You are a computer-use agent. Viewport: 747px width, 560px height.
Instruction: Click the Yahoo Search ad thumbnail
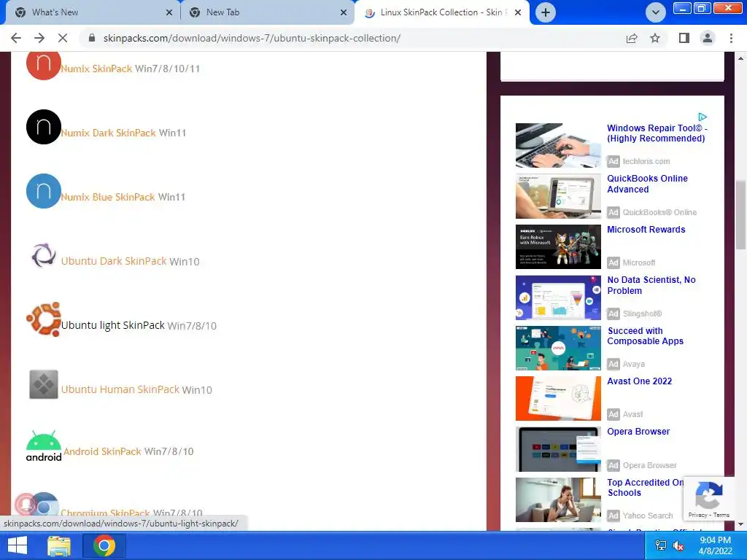[x=558, y=500]
